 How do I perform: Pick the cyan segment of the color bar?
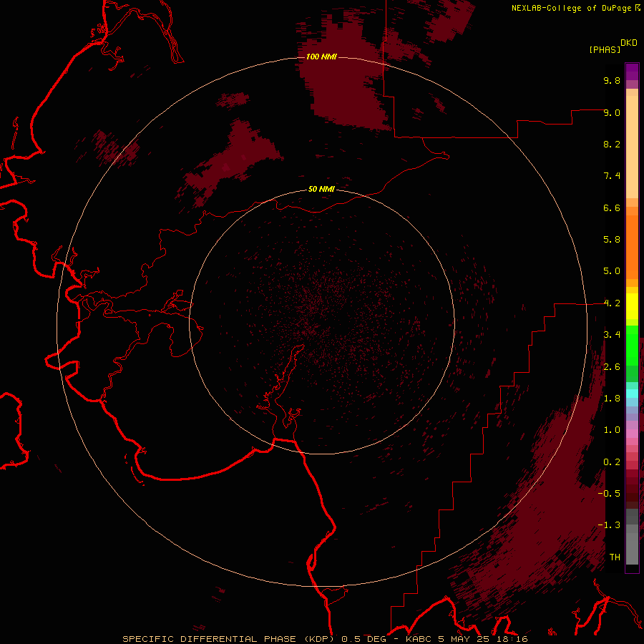click(632, 394)
